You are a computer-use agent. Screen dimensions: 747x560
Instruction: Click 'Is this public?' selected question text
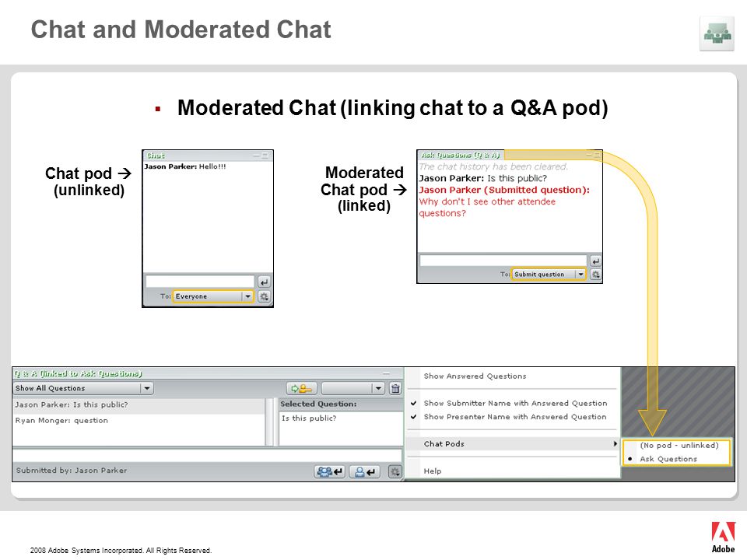309,418
